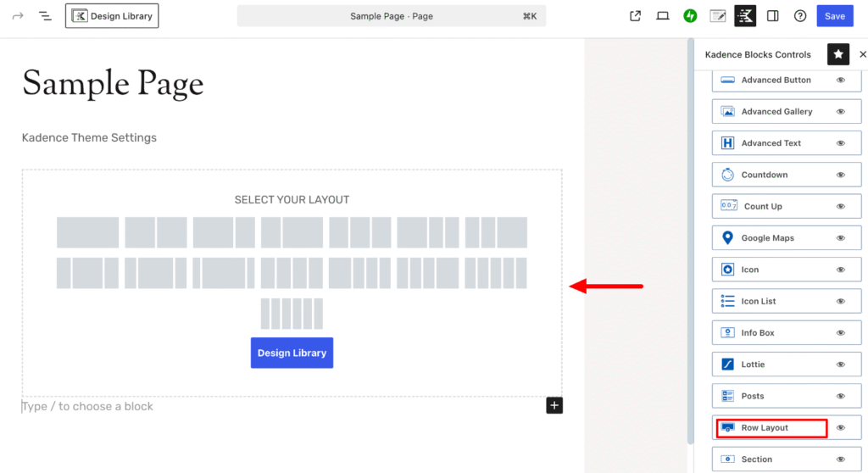
Task: Open page in new tab icon
Action: (x=636, y=16)
